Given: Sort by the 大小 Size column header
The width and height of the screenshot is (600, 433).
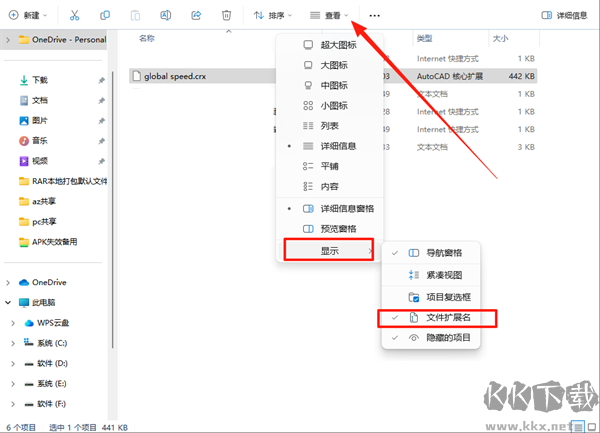Looking at the screenshot, I should click(x=500, y=38).
